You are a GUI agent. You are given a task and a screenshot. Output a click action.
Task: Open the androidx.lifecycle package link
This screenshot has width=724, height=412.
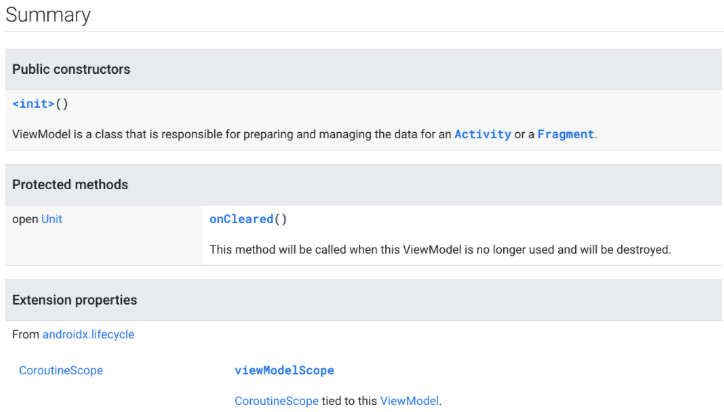point(88,335)
